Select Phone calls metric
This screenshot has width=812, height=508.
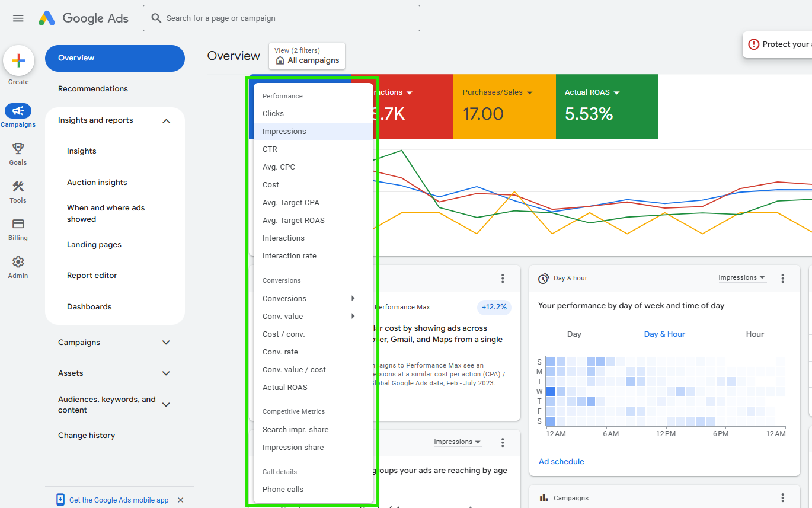314,490
